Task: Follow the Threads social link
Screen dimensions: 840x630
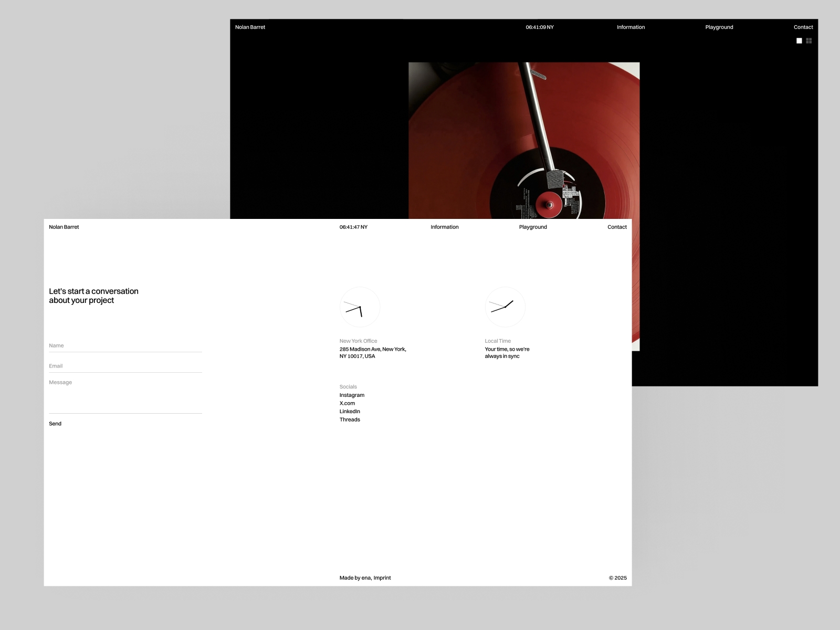Action: tap(350, 419)
